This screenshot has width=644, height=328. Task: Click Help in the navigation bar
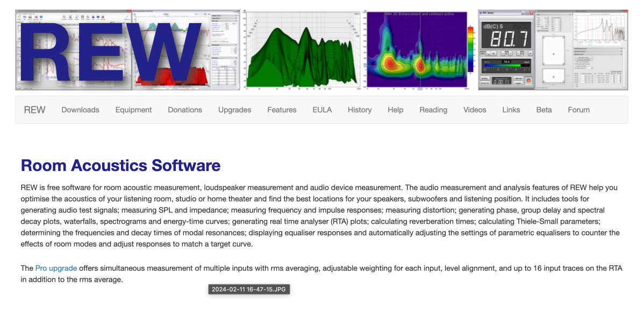(396, 110)
